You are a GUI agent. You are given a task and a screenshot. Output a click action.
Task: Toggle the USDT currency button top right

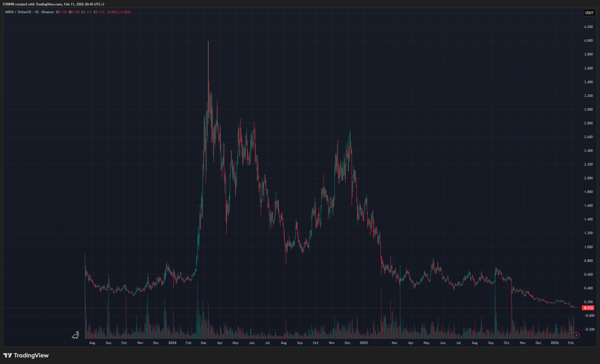tap(589, 13)
